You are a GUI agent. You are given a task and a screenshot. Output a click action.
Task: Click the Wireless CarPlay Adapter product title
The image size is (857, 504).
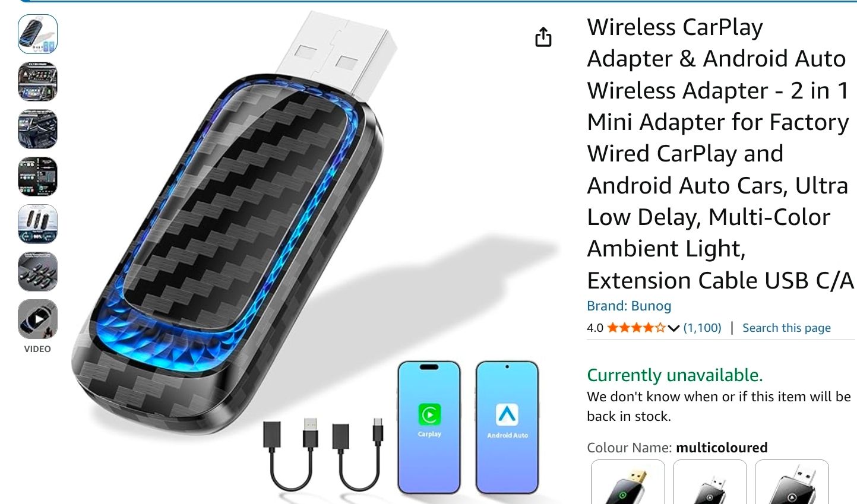(720, 153)
